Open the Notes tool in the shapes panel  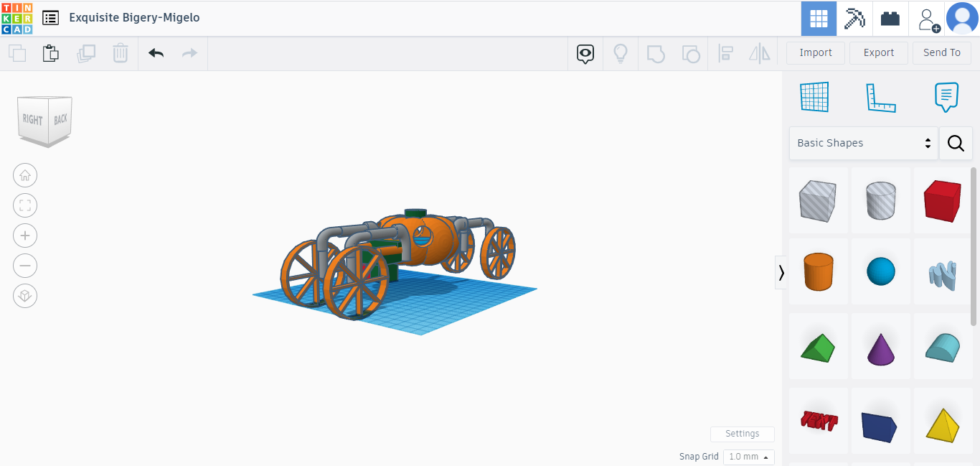946,95
